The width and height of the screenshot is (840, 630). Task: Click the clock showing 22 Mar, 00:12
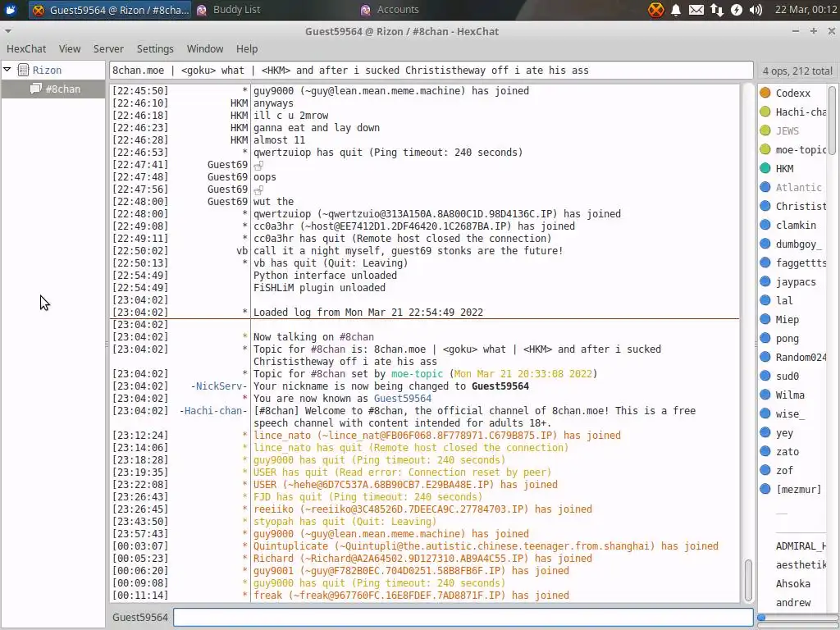pyautogui.click(x=806, y=10)
